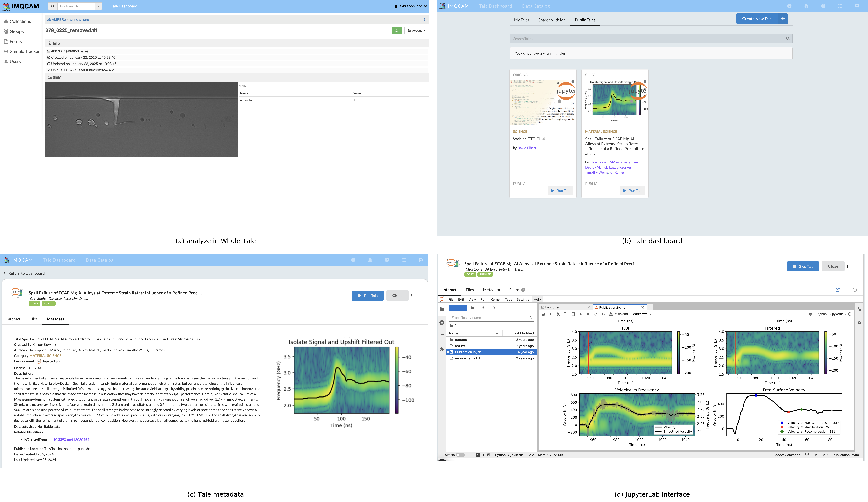Open the Public Tales tab
This screenshot has height=502, width=868.
[585, 20]
